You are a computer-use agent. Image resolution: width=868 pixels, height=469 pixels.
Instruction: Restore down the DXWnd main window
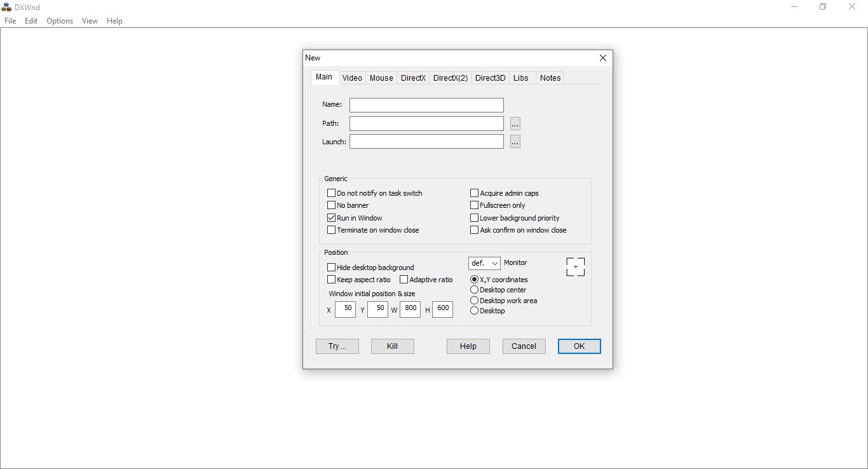pos(823,7)
